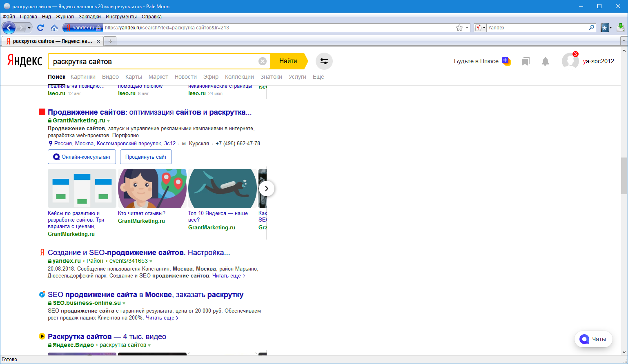
Task: Click the Yandex search magnifier in toolbar
Action: click(592, 28)
